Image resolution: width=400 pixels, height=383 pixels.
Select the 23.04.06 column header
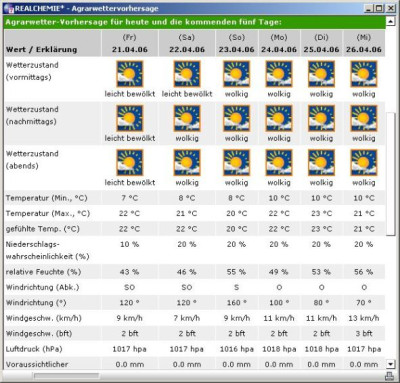click(236, 43)
